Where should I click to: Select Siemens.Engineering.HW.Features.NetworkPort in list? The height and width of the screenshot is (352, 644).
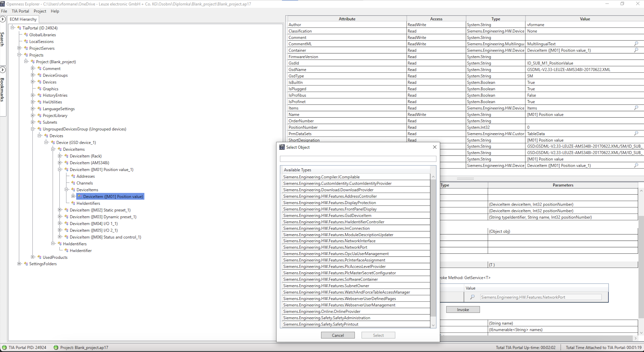coord(325,247)
